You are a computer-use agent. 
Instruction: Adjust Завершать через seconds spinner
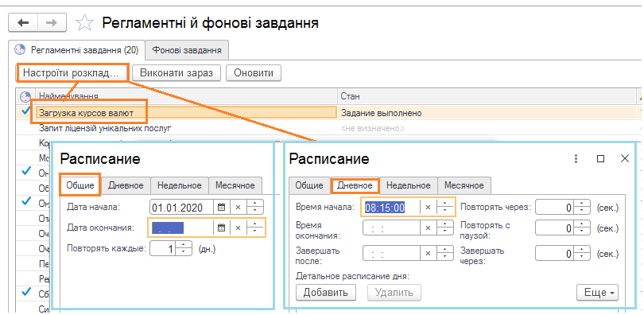(x=581, y=254)
